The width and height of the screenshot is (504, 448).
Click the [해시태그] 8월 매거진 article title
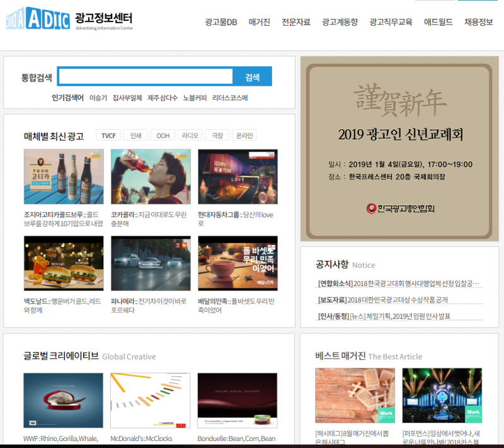coord(352,437)
